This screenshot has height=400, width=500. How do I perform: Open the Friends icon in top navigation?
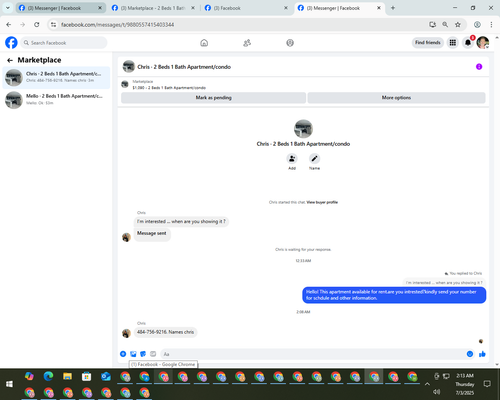247,43
